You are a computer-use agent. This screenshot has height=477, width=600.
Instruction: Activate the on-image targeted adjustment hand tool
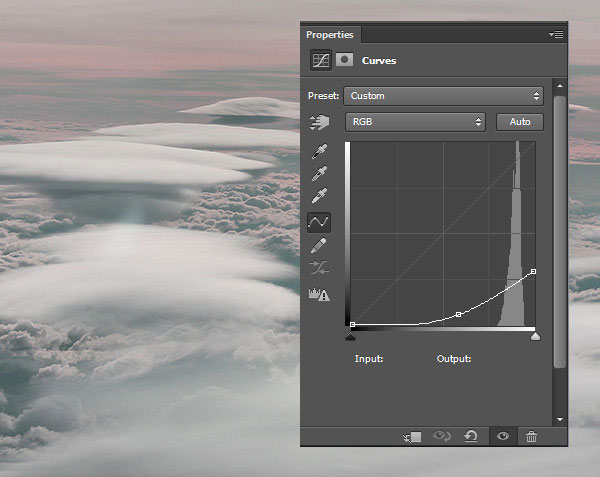pos(320,123)
